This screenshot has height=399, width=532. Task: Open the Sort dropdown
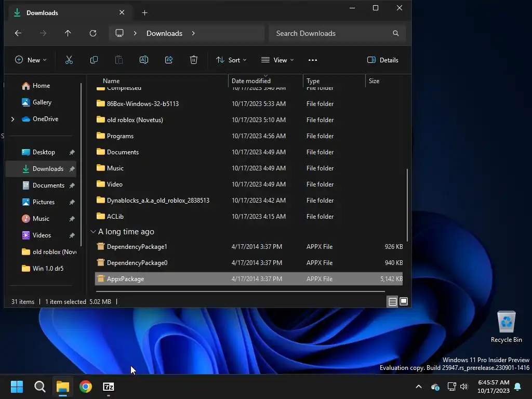click(231, 60)
